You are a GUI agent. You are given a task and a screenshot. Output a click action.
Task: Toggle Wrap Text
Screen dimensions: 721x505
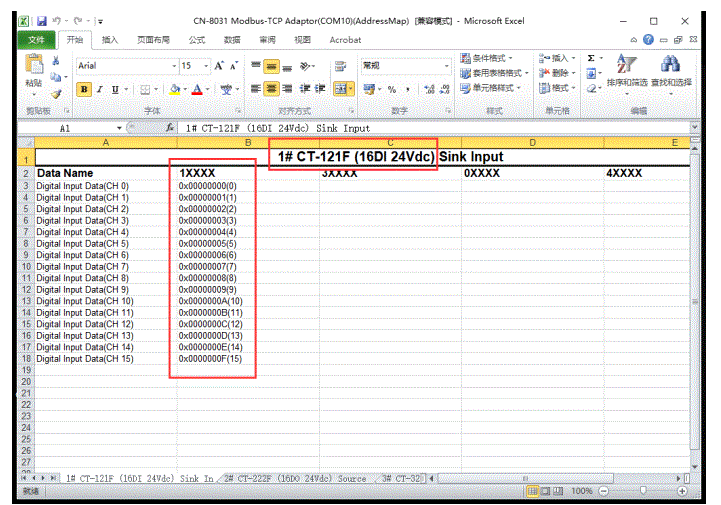click(340, 66)
